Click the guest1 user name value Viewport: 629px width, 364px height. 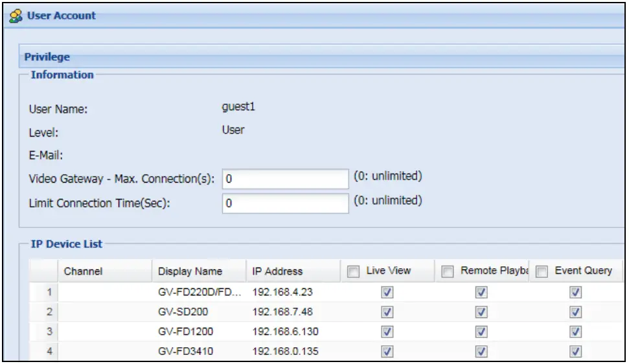pyautogui.click(x=238, y=107)
